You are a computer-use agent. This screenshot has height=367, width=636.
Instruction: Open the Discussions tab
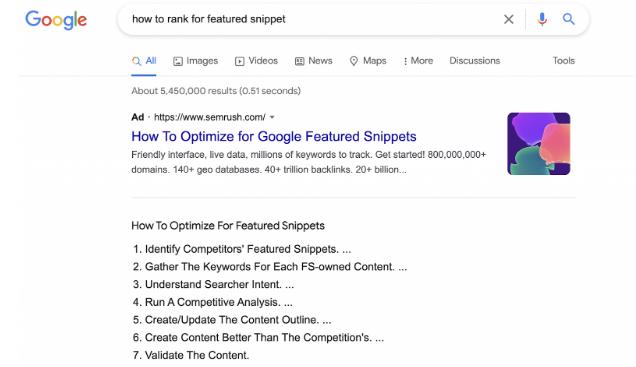click(x=475, y=60)
